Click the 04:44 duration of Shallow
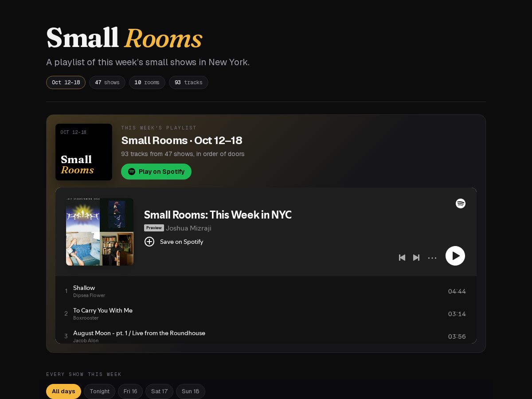532x399 pixels. 457,291
